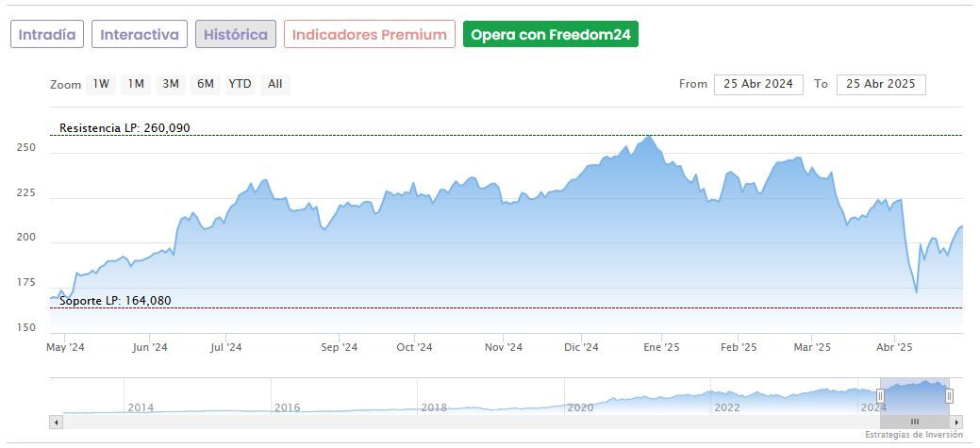Click the horizontal scrollbar thumb grip
Image resolution: width=980 pixels, height=448 pixels.
[914, 422]
